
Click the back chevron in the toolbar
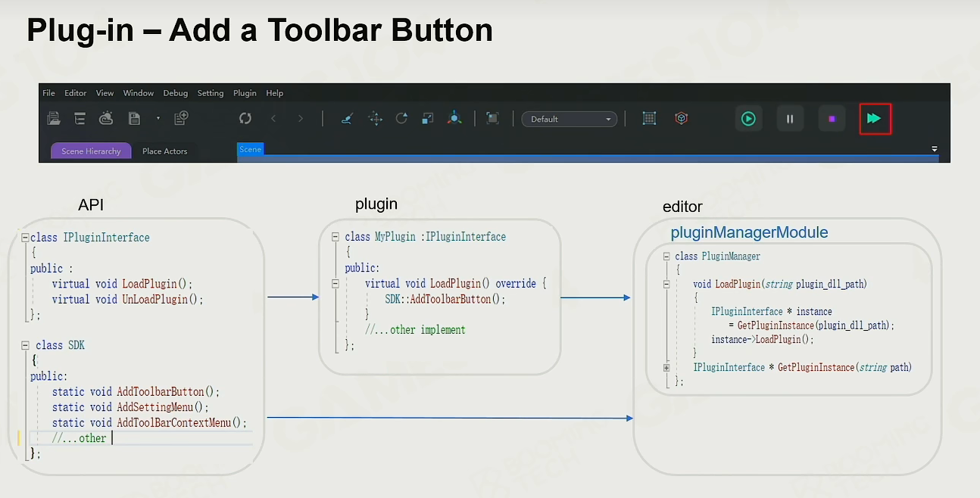pyautogui.click(x=273, y=118)
